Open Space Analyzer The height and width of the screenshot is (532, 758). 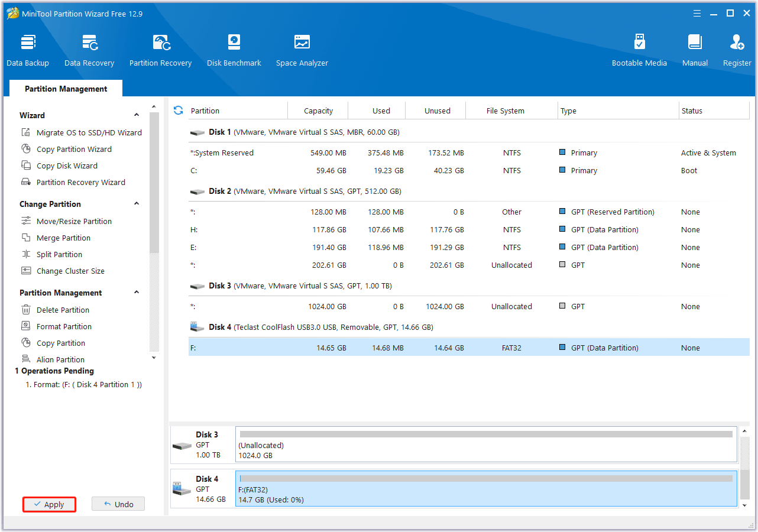pyautogui.click(x=302, y=51)
